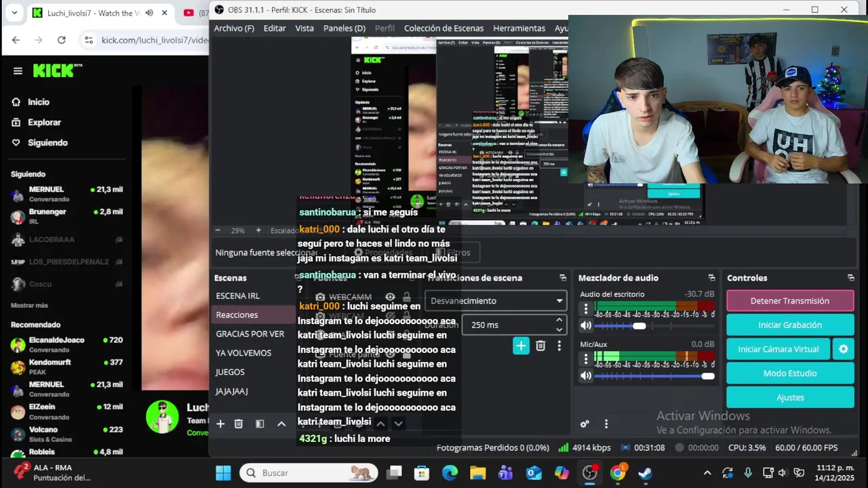Click Windows taskbar Buscar search box
Screen dimensions: 868x488
[x=309, y=472]
